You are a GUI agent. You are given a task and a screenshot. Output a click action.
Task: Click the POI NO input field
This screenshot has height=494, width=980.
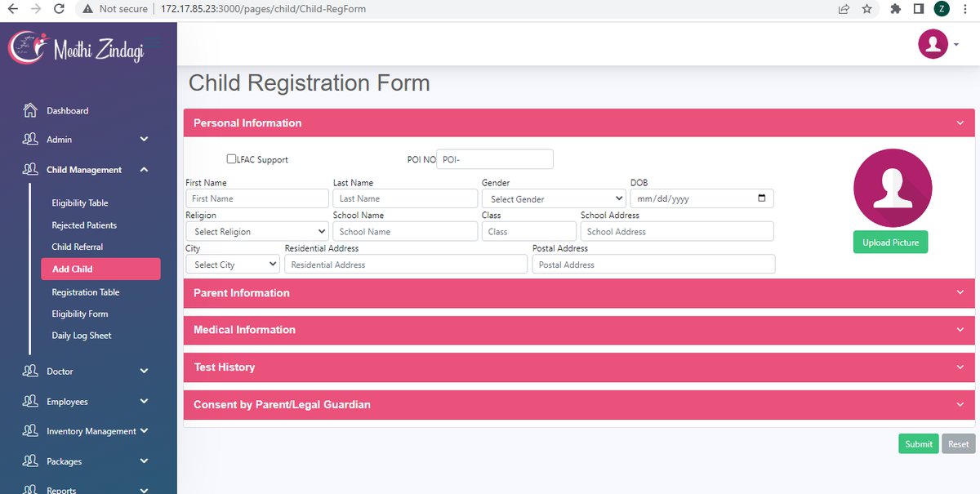495,159
